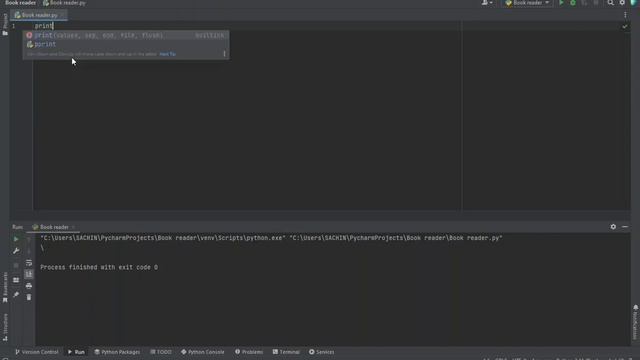Click the inspections checkmark widget in editor
This screenshot has height=360, width=640.
[x=624, y=27]
